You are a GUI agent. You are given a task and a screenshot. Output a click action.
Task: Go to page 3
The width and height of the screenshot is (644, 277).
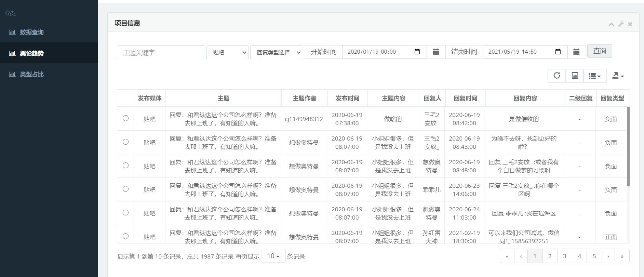[x=565, y=256]
